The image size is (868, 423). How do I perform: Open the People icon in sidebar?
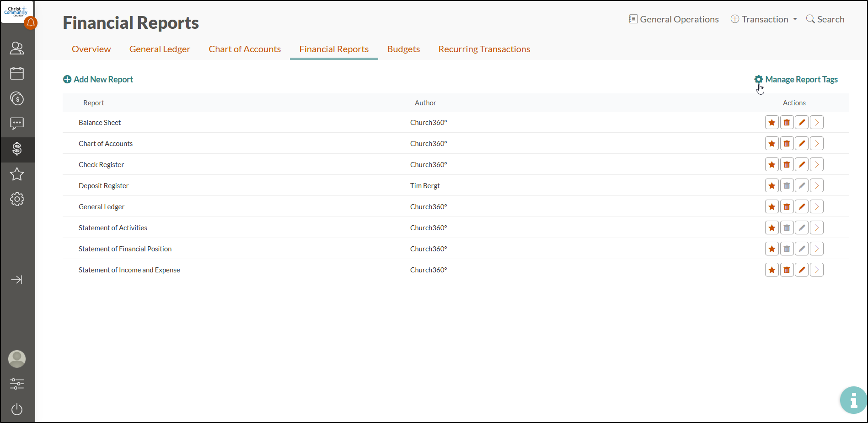[x=17, y=48]
